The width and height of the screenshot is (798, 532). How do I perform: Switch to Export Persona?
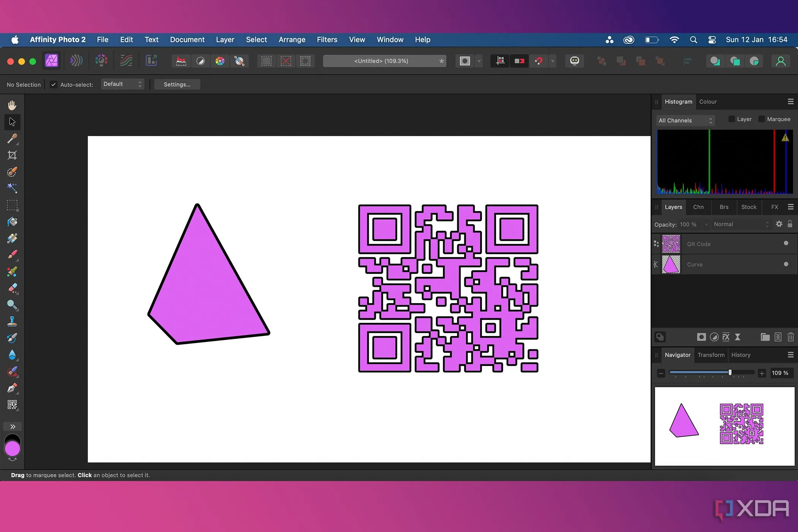point(151,61)
